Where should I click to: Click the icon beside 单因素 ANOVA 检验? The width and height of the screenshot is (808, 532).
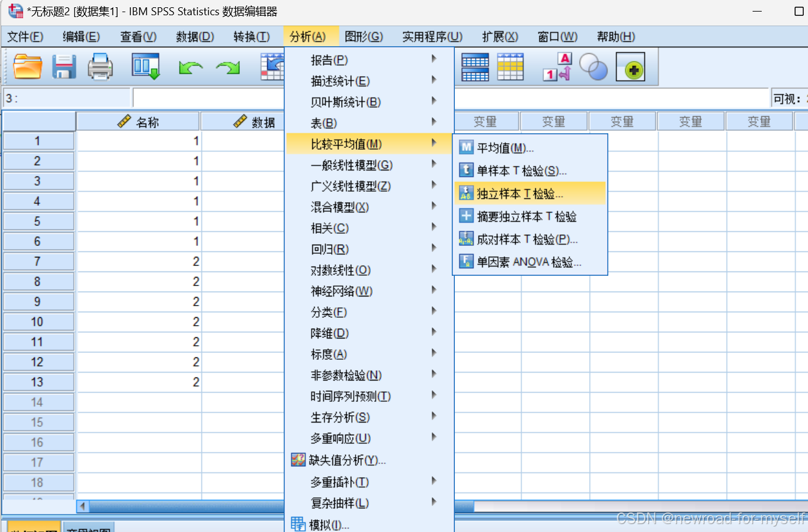466,262
